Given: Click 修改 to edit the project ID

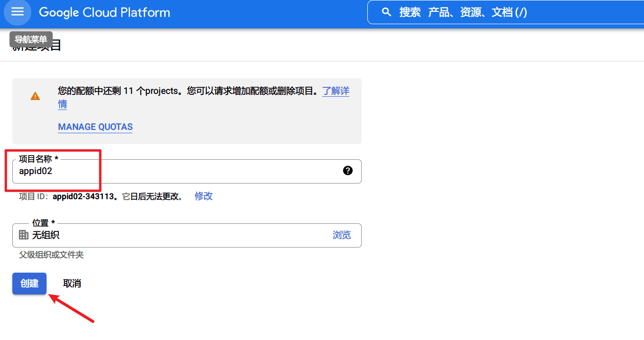Looking at the screenshot, I should (x=204, y=196).
